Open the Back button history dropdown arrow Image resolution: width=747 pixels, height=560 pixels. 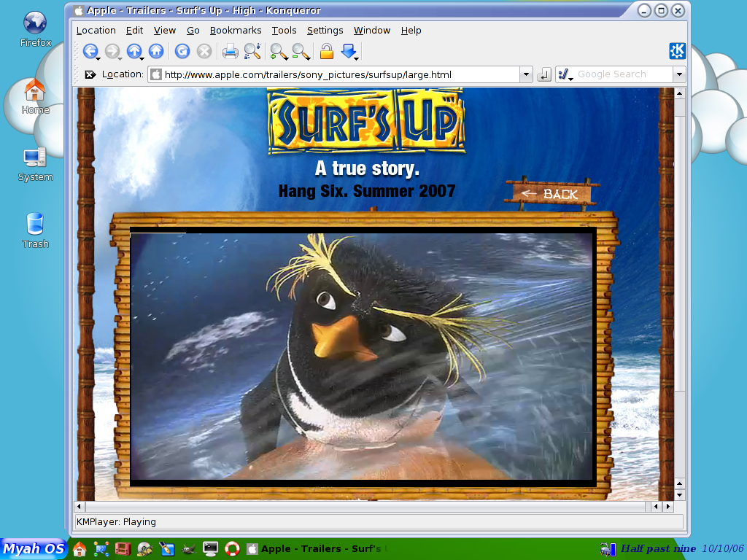point(98,58)
